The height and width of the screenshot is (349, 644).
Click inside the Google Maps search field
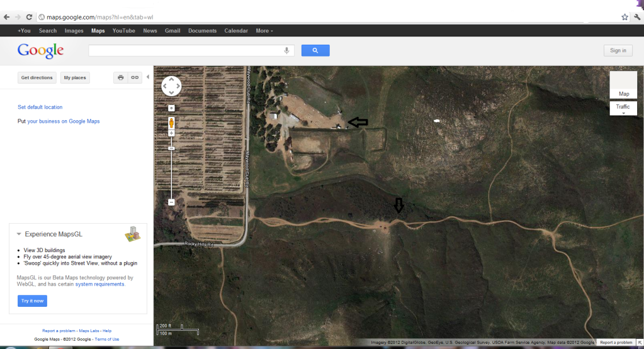point(186,50)
